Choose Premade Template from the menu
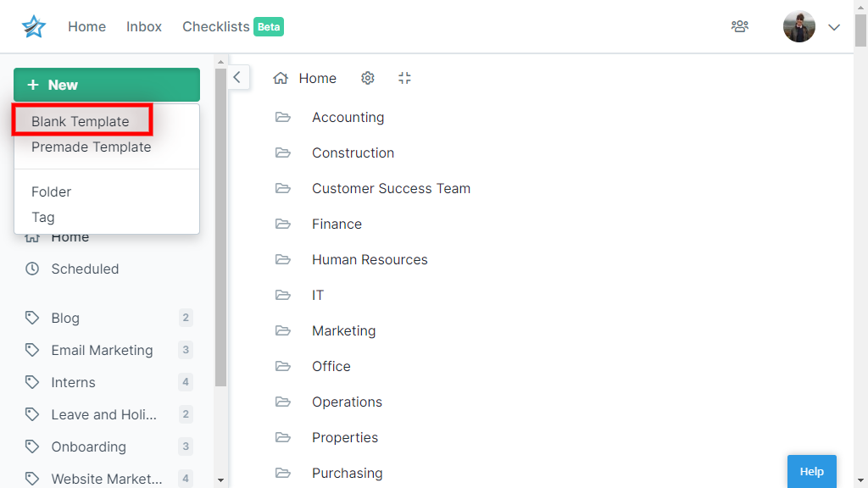The image size is (868, 488). pos(92,147)
